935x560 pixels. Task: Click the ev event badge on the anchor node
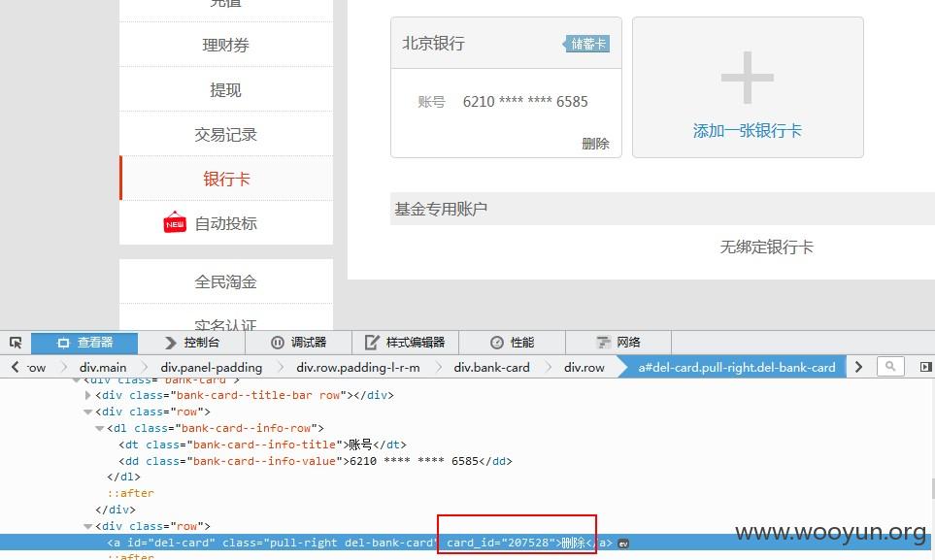623,544
